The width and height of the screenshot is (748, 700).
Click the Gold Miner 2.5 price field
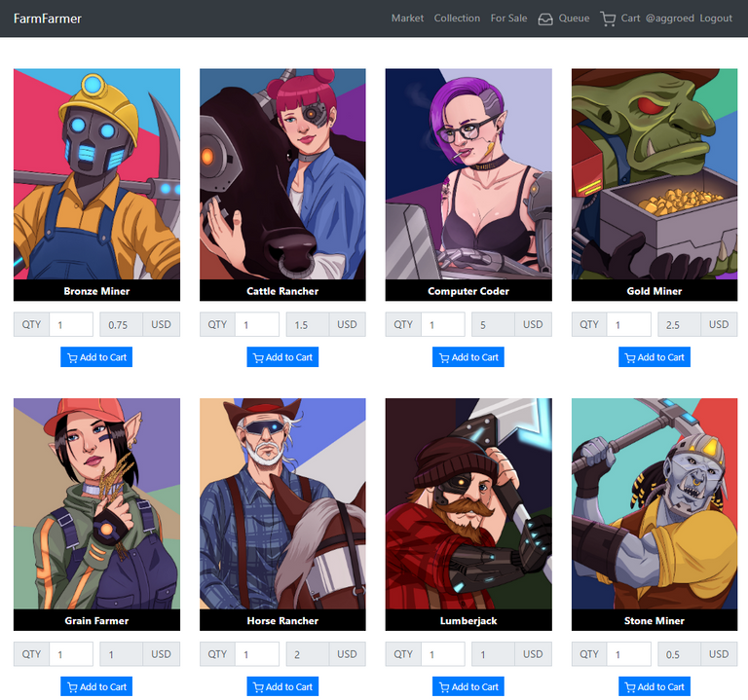click(x=679, y=325)
